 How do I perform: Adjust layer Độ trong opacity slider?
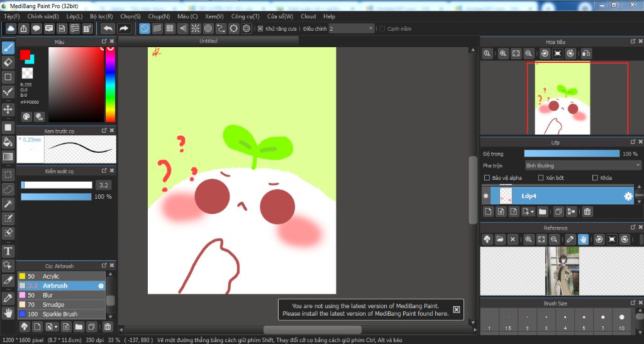pos(572,153)
